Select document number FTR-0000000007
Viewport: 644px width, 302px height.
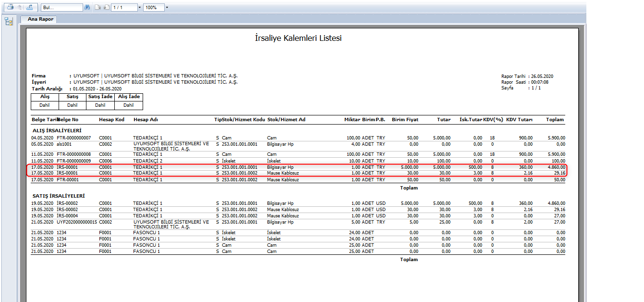(x=73, y=138)
